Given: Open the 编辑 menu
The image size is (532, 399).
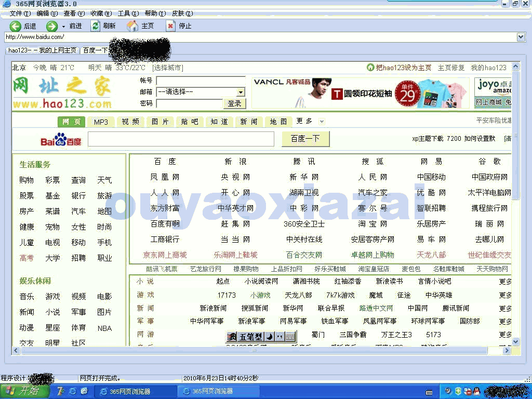Looking at the screenshot, I should [x=47, y=13].
